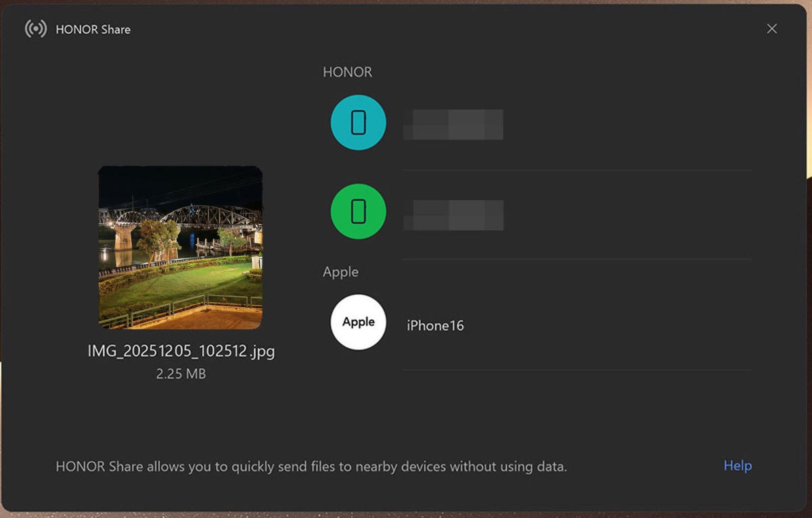Click the blurred name beside the teal device

point(453,124)
